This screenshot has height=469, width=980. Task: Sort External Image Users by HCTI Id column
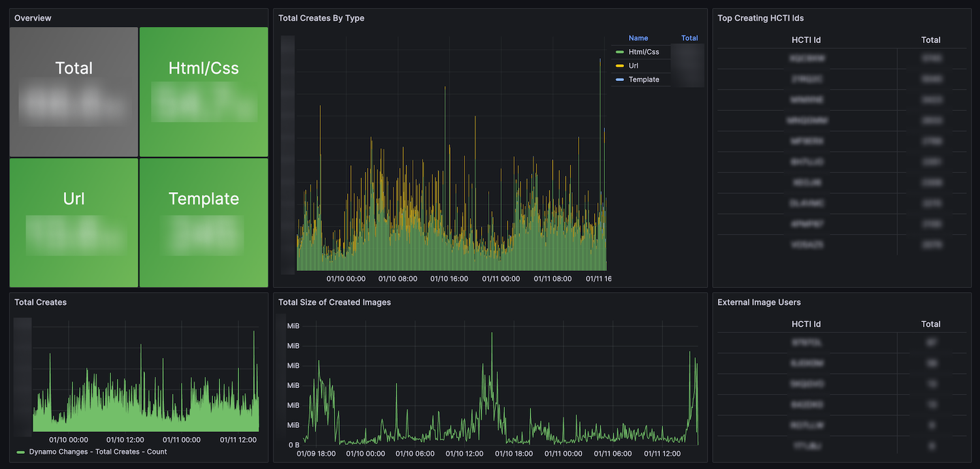point(806,324)
